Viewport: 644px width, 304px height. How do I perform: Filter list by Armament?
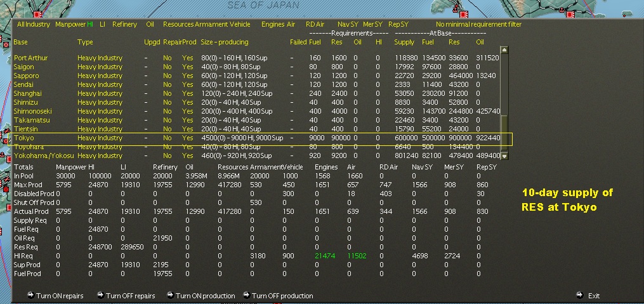point(211,24)
